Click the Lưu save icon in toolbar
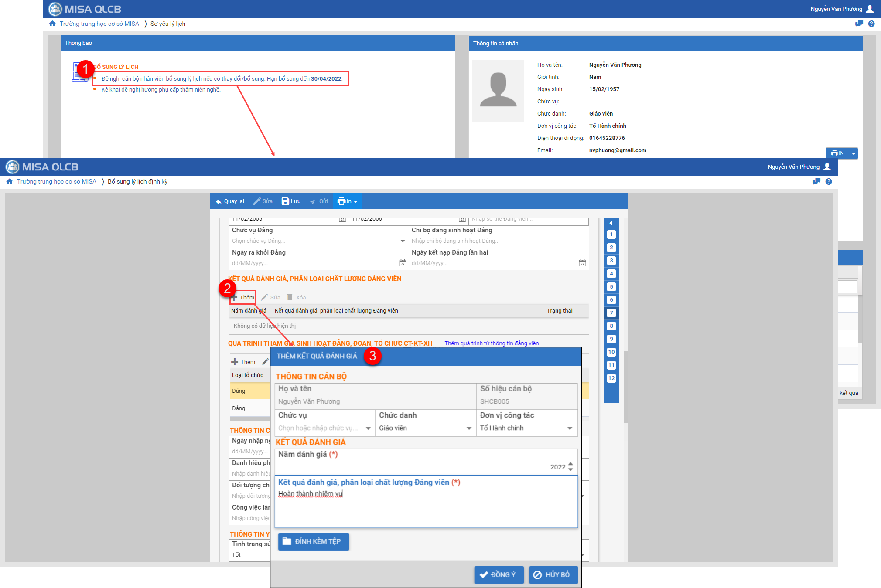Image resolution: width=881 pixels, height=588 pixels. pyautogui.click(x=285, y=201)
